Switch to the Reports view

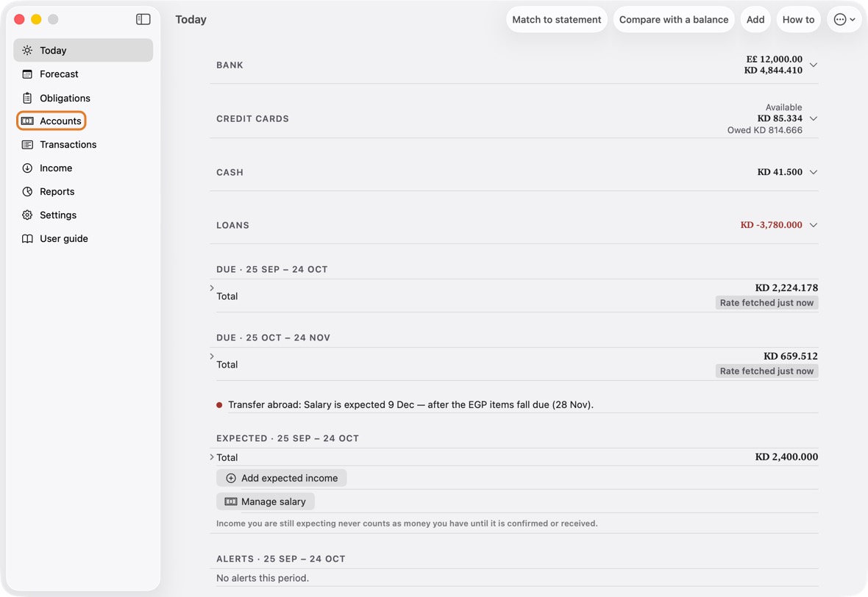(x=83, y=191)
